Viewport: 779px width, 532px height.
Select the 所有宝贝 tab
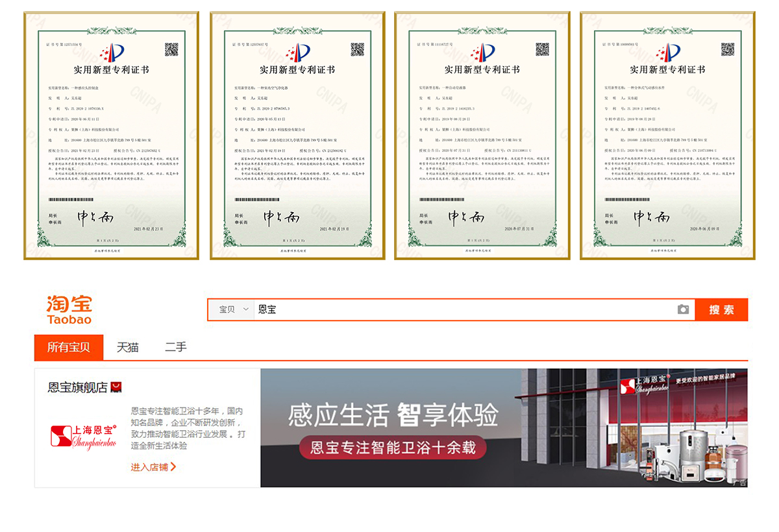[x=69, y=348]
